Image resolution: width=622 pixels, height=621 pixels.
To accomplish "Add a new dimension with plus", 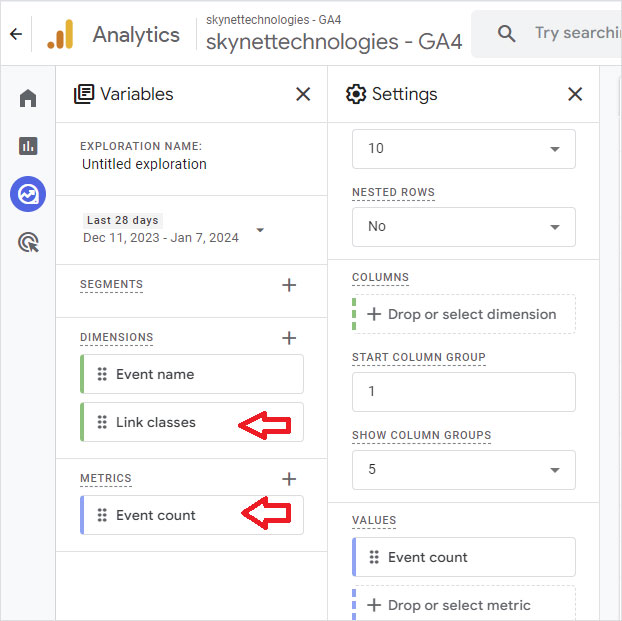I will coord(289,338).
